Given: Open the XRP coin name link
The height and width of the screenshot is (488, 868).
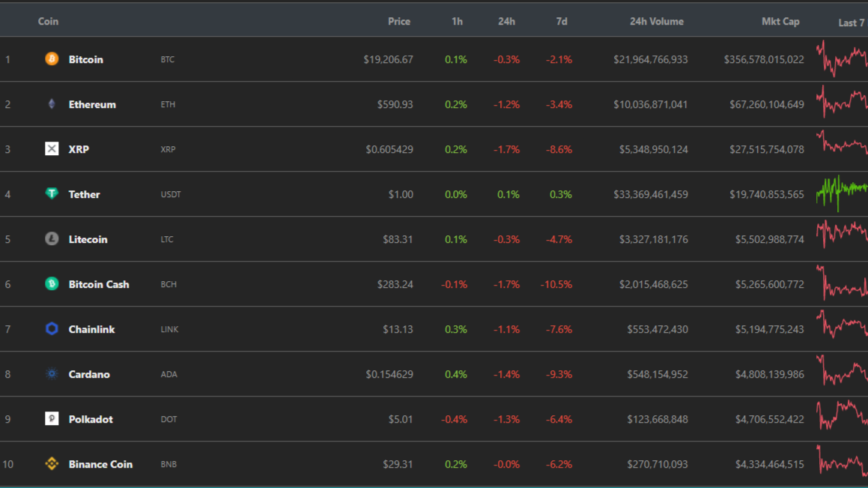Looking at the screenshot, I should point(79,149).
